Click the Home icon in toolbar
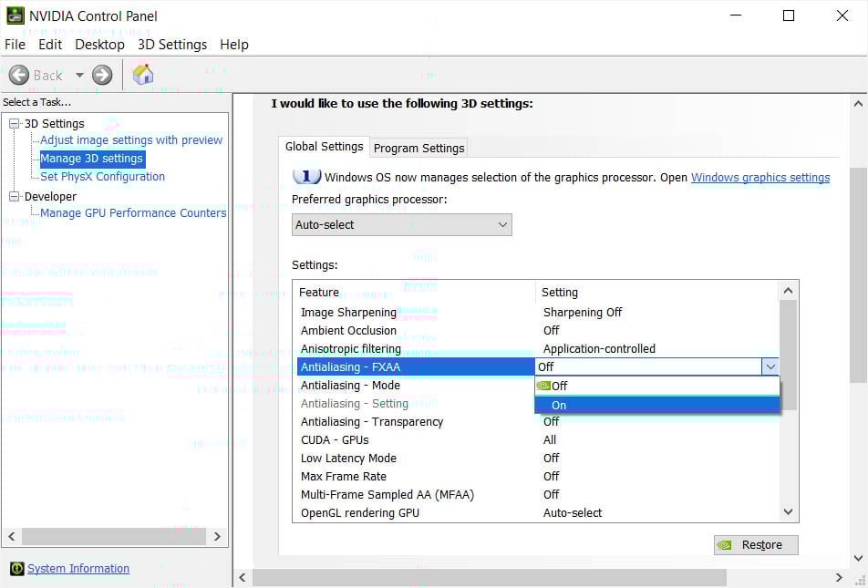Viewport: 868px width, 588px height. [143, 75]
